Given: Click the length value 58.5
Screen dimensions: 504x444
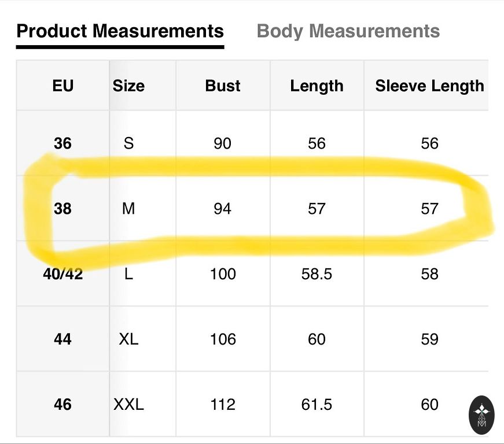Looking at the screenshot, I should tap(317, 273).
